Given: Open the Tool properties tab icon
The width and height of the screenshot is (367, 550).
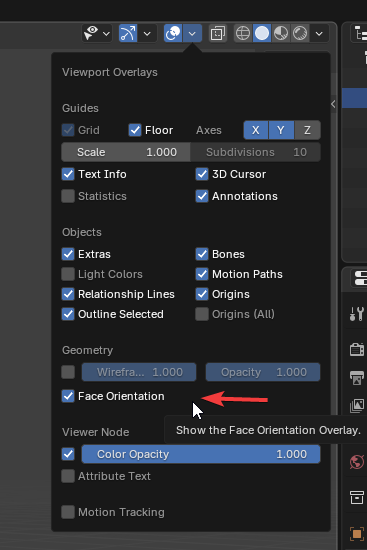Looking at the screenshot, I should click(x=357, y=314).
